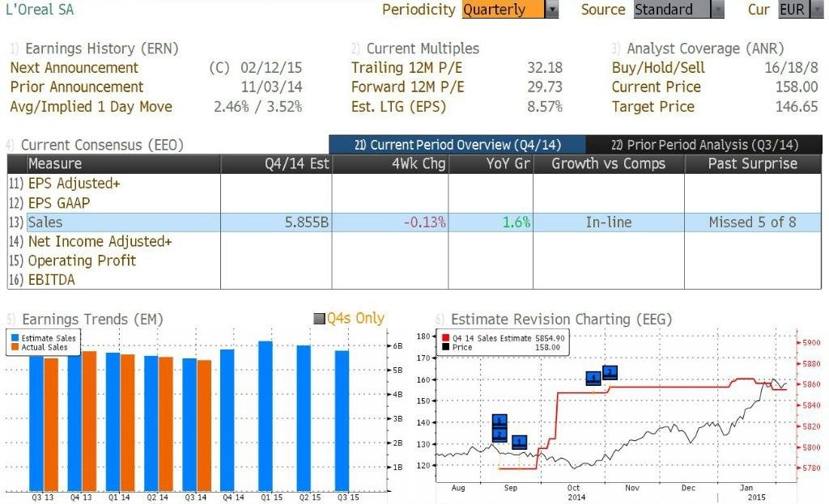
Task: Click the October marker right of marker 4
Action: click(610, 373)
